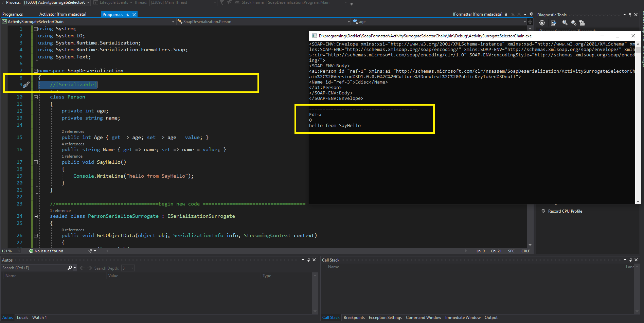Viewport: 644px width, 323px height.
Task: Click '2 references' above Age property
Action: pyautogui.click(x=73, y=131)
